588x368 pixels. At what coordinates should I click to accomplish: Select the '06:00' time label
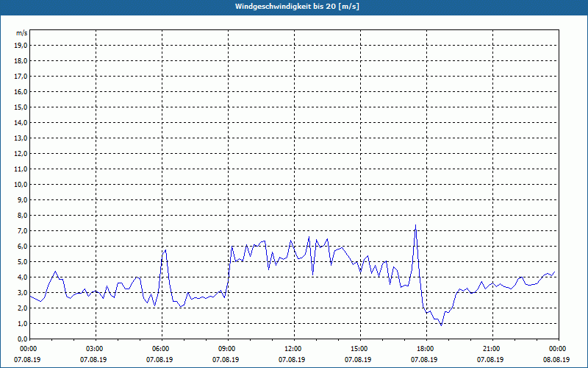point(162,348)
